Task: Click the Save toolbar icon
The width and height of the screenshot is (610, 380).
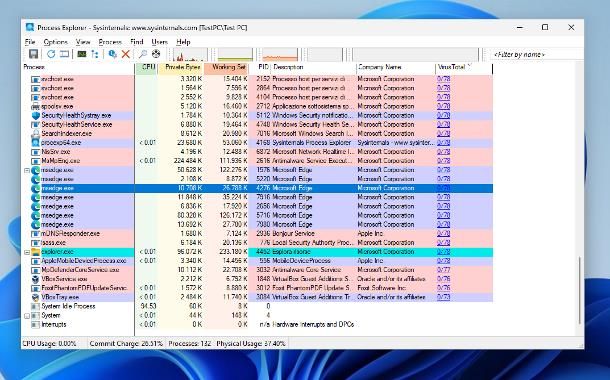Action: (x=33, y=54)
